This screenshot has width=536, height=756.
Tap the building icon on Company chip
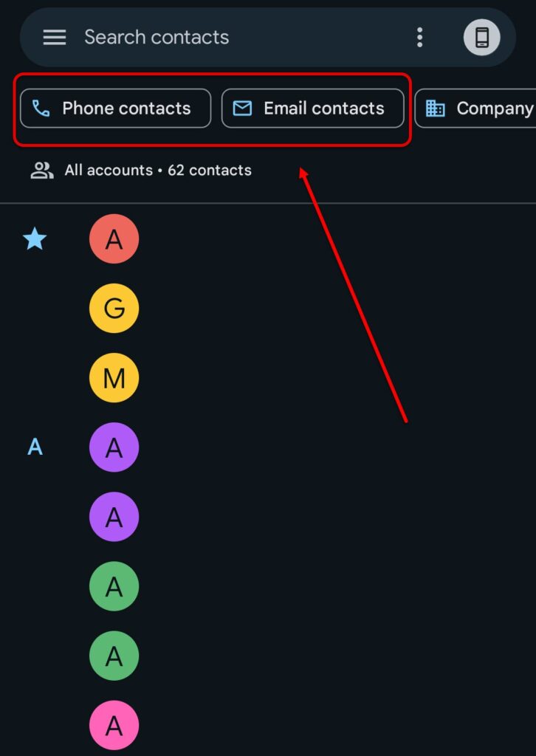(436, 108)
